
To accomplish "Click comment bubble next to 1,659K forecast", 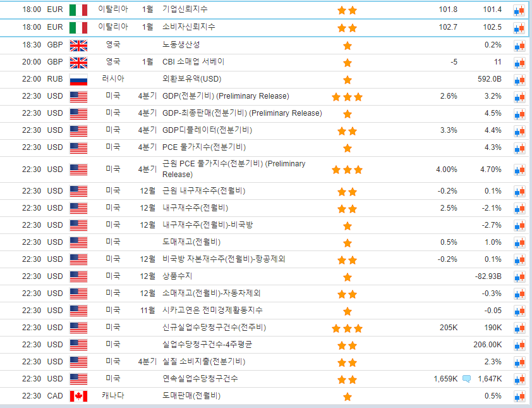I will tap(466, 379).
